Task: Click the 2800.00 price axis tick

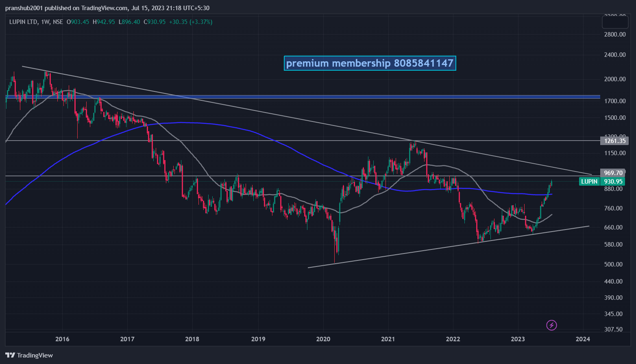Action: (x=614, y=35)
